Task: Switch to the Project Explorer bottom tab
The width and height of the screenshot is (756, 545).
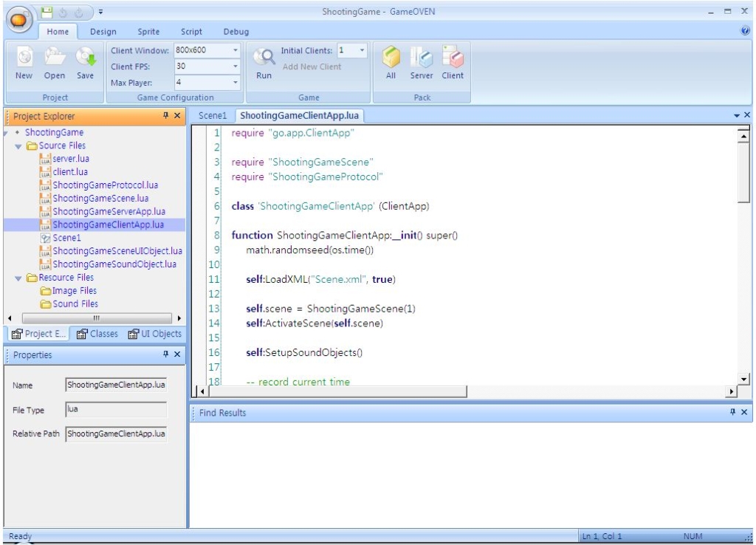Action: (x=38, y=334)
